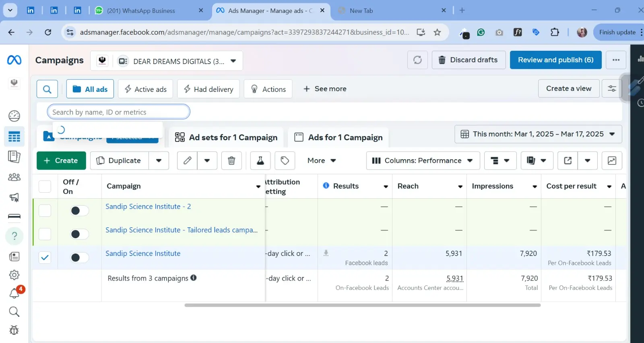Toggle the Tailored leads campaign switch
Viewport: 644px width, 343px height.
[79, 234]
